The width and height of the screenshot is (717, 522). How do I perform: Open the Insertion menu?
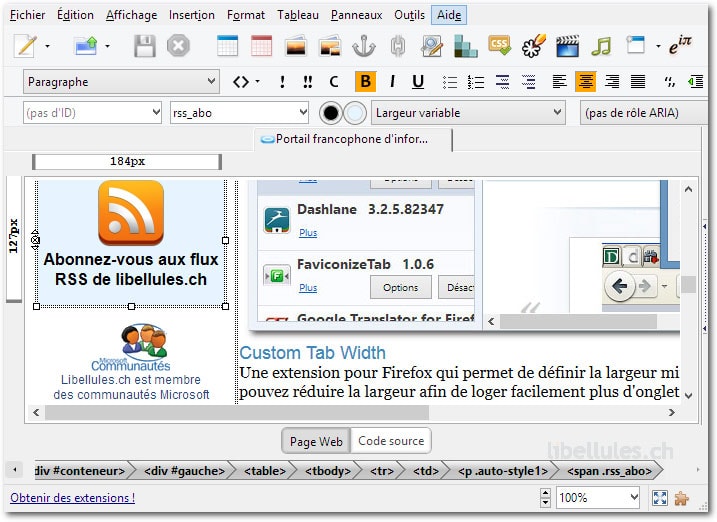click(x=192, y=15)
